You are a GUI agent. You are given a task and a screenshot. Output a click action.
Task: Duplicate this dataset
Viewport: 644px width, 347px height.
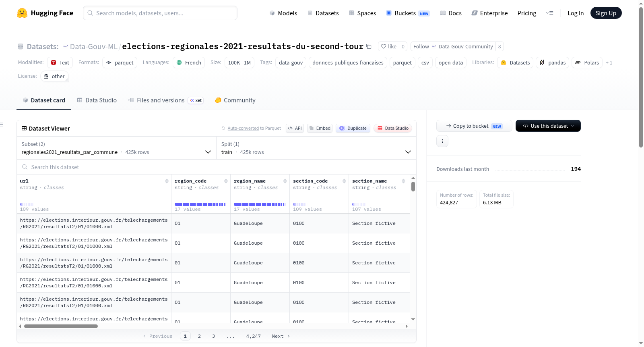pos(353,128)
